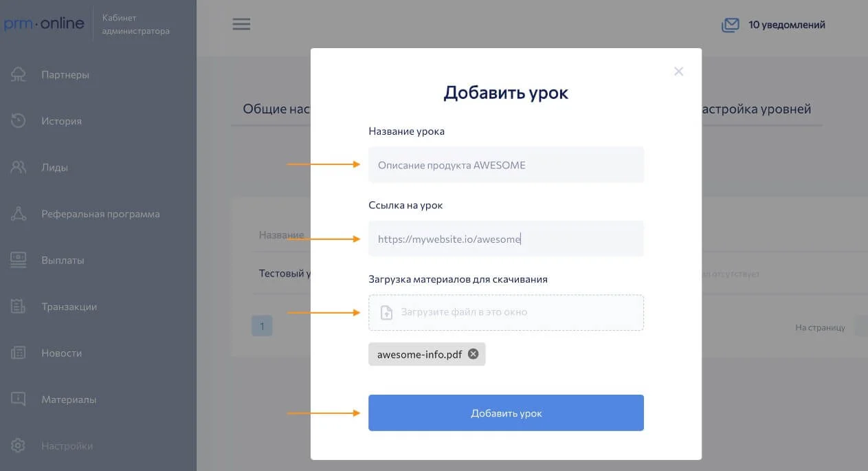Click the Тестовый lesson row

tap(285, 274)
